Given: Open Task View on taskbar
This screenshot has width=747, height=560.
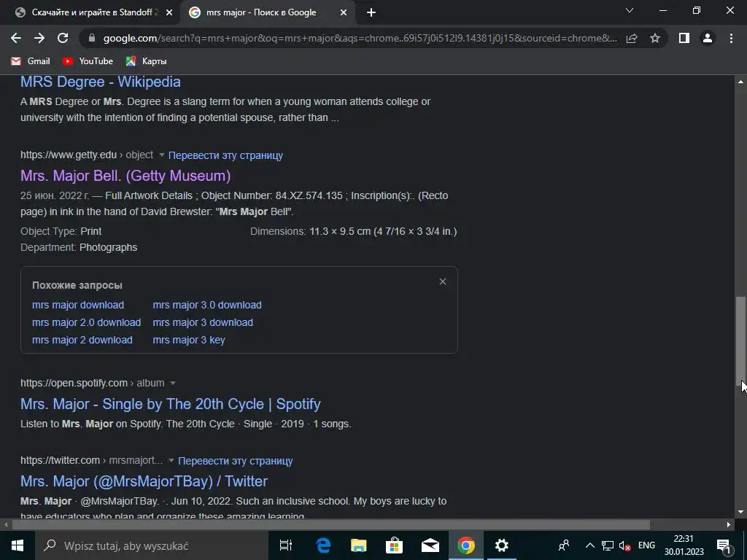Looking at the screenshot, I should pos(286,545).
